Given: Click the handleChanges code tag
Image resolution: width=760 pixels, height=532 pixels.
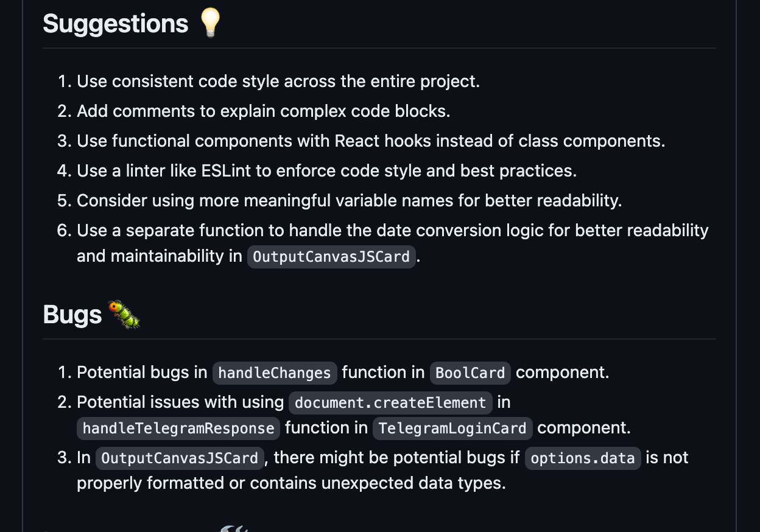Looking at the screenshot, I should [x=274, y=373].
